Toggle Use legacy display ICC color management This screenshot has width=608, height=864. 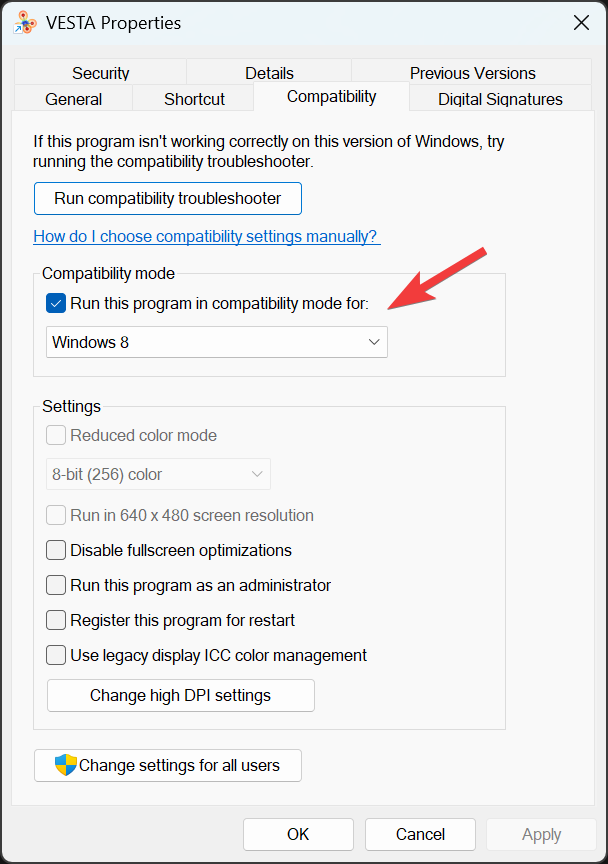56,655
